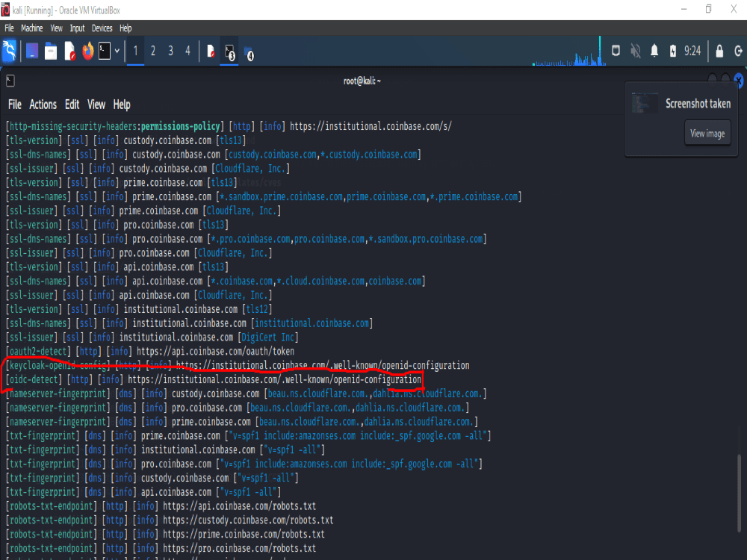
Task: Click https://api.coinbase.com/oauth/token URL
Action: 215,352
